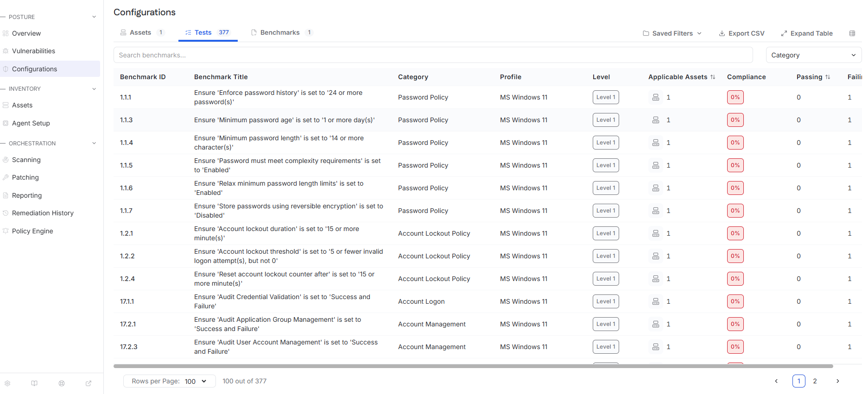Open the table columns grid icon
The height and width of the screenshot is (394, 868).
pyautogui.click(x=852, y=33)
